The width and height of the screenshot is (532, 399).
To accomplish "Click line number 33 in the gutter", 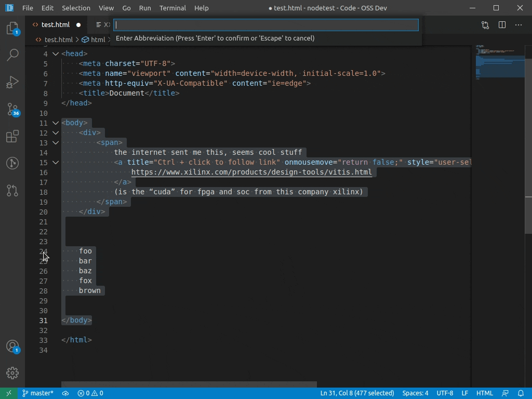I will click(x=44, y=340).
